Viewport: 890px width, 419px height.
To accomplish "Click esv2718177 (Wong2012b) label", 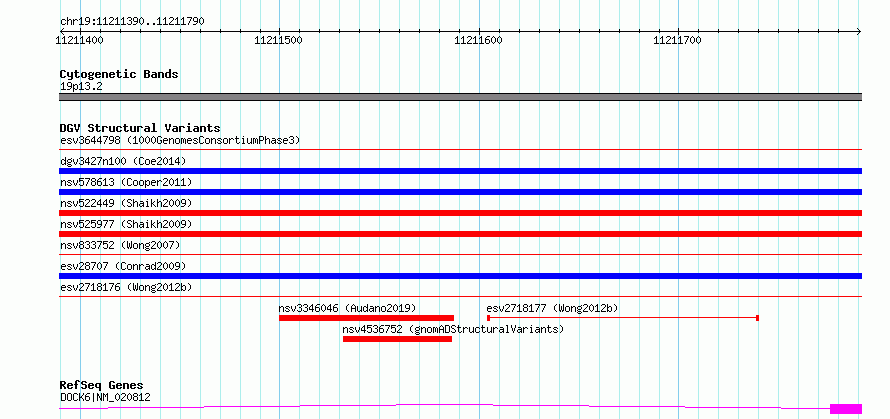I will (x=552, y=308).
